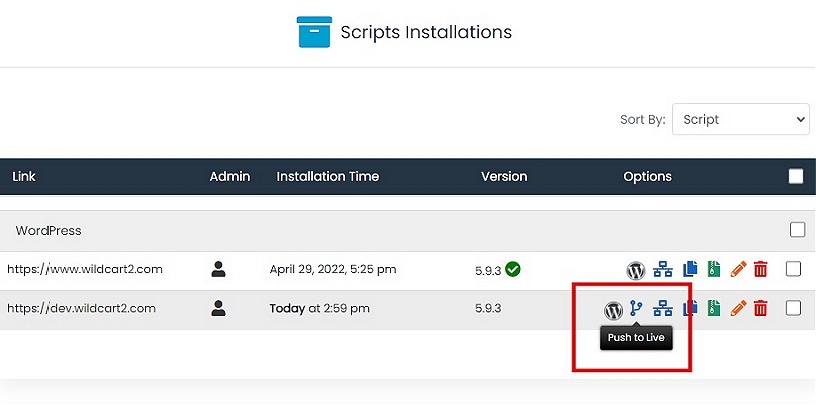Edit dev.wildcart2.com installation with pencil icon

[738, 309]
